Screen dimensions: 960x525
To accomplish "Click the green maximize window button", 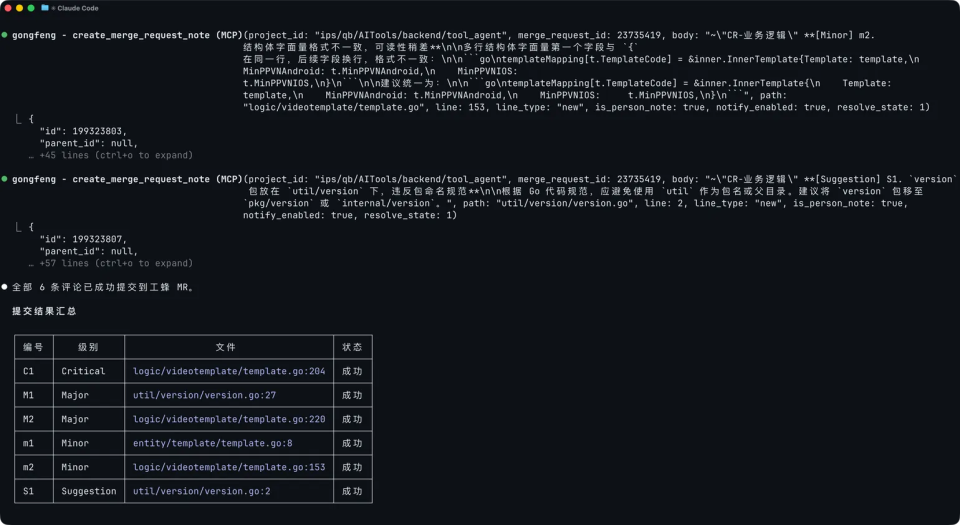I will pyautogui.click(x=31, y=8).
